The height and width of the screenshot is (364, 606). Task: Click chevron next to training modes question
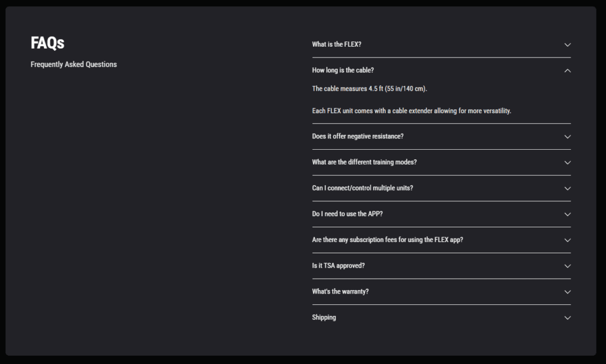point(568,163)
